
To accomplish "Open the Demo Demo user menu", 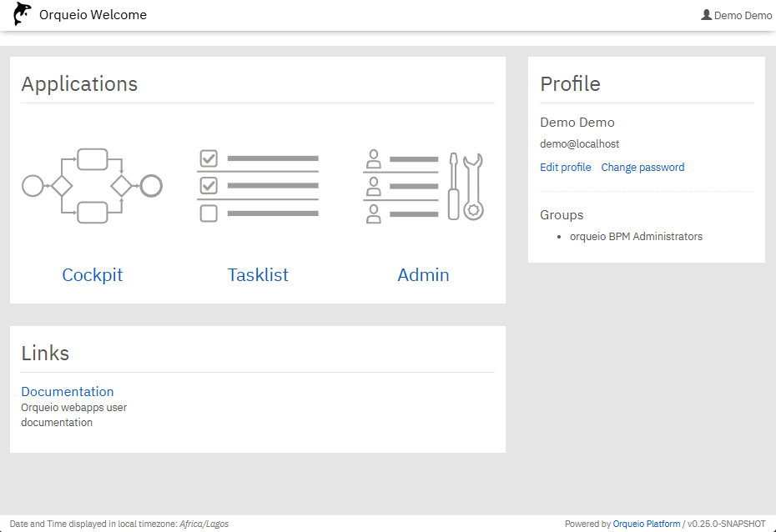I will (742, 15).
